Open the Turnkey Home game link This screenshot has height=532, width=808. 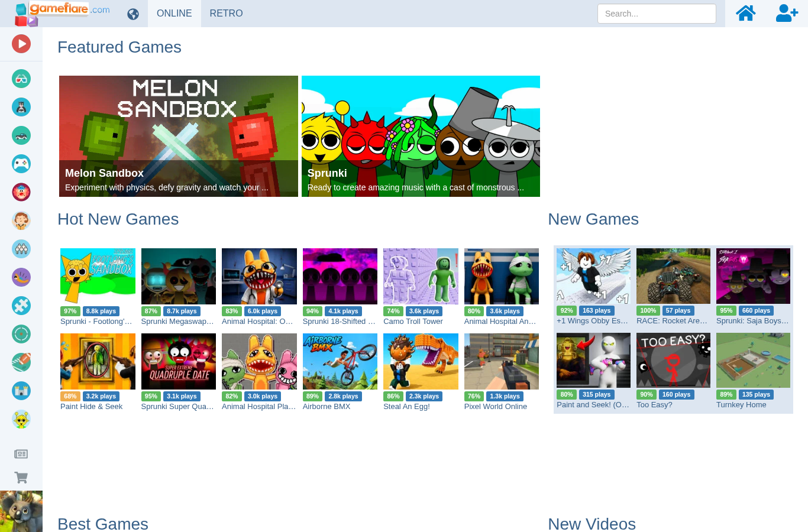tap(741, 405)
